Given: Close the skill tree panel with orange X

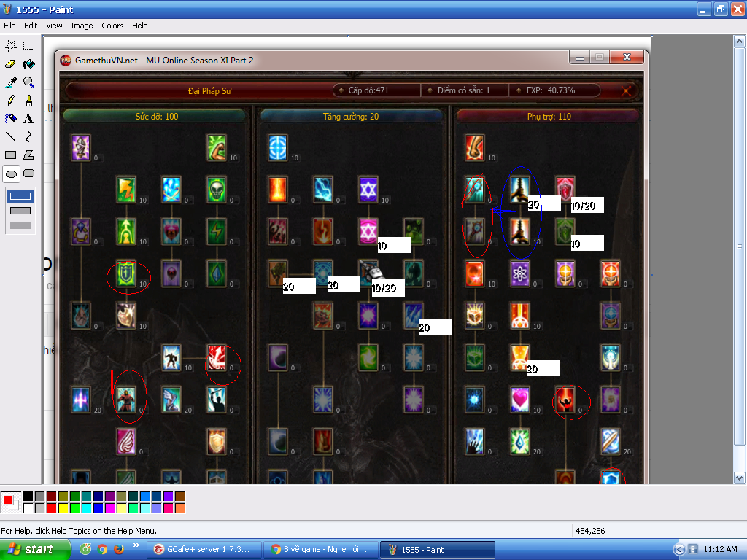Looking at the screenshot, I should pyautogui.click(x=626, y=90).
